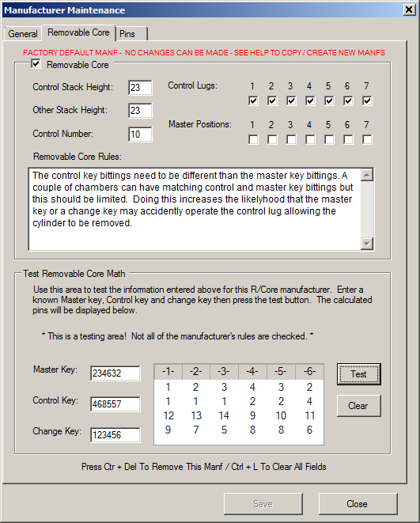Click the Master Positions label
420x523 pixels.
point(199,124)
